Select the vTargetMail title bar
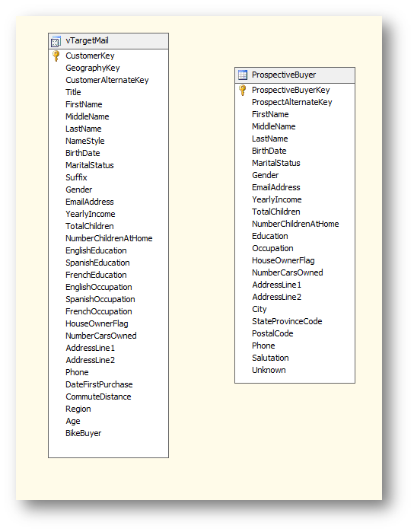Viewport: 414px width, 532px height. pyautogui.click(x=108, y=41)
